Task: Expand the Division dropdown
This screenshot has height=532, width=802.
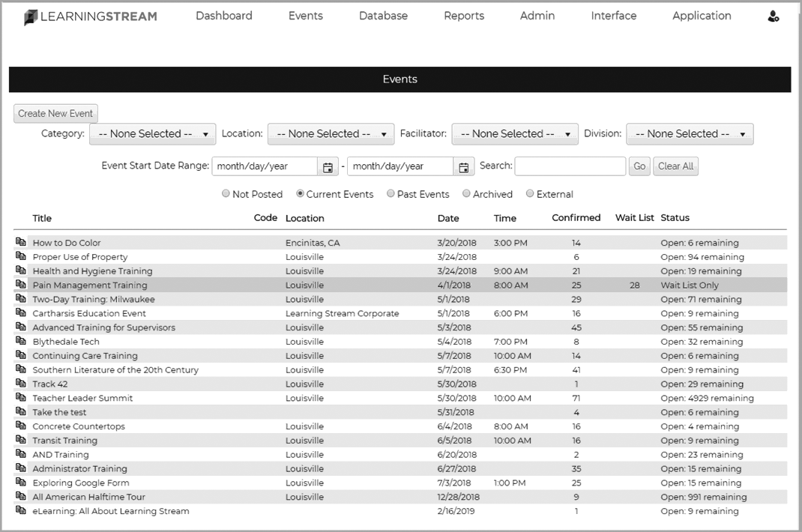Action: 690,134
